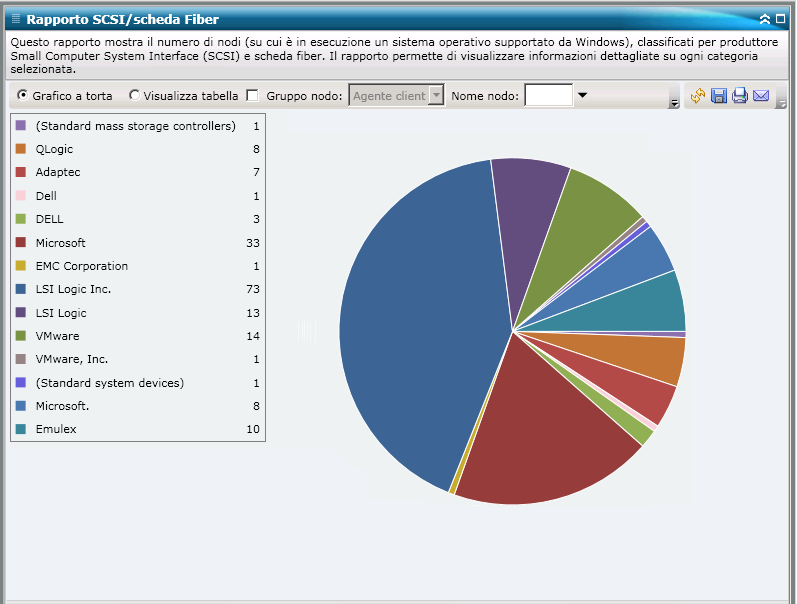The width and height of the screenshot is (797, 604).
Task: Select the VMware, Inc. legend entry
Action: pyautogui.click(x=138, y=359)
